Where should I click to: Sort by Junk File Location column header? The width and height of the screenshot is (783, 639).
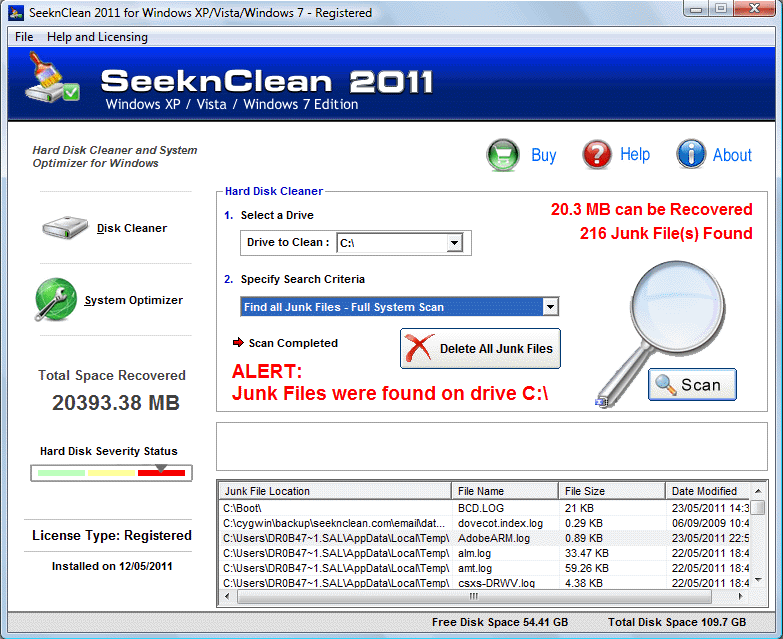click(x=335, y=491)
